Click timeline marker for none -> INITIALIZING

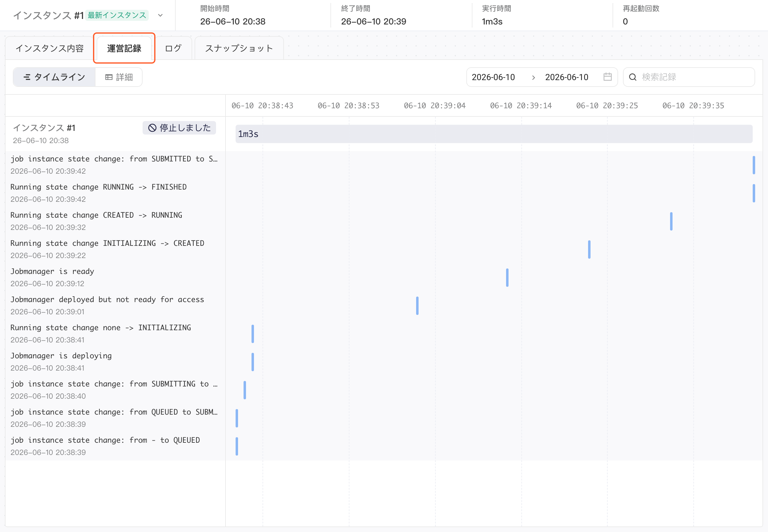pyautogui.click(x=252, y=334)
